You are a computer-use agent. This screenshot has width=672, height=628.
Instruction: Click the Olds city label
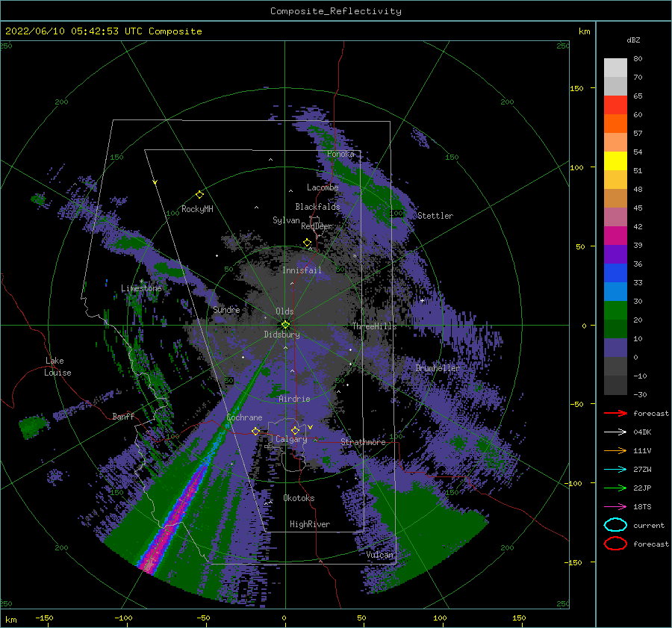[x=284, y=311]
